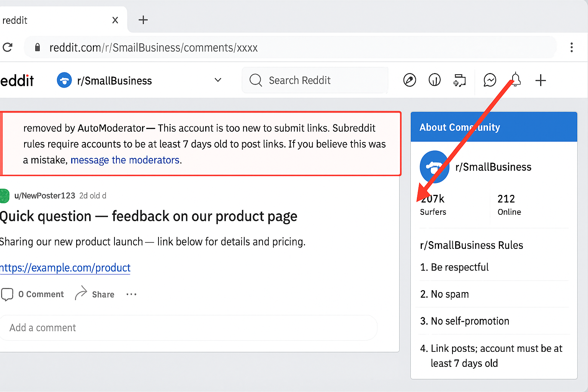Select the address bar URL

[153, 47]
